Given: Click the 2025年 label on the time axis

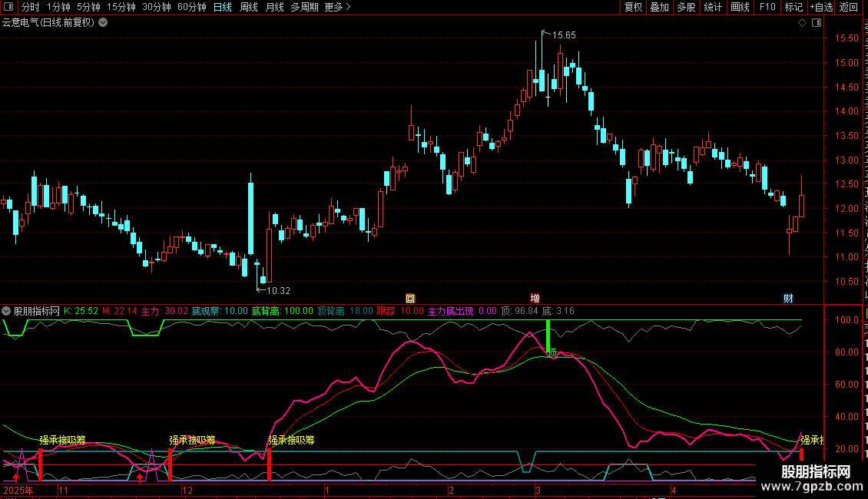Looking at the screenshot, I should pyautogui.click(x=18, y=490).
